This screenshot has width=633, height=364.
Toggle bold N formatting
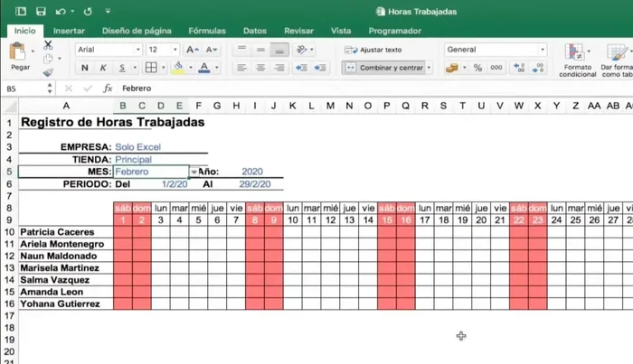pyautogui.click(x=85, y=68)
